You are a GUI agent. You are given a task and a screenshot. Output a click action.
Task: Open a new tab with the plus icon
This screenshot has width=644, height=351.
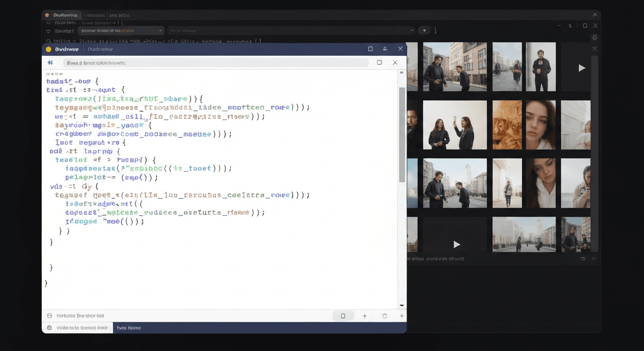[x=365, y=315]
